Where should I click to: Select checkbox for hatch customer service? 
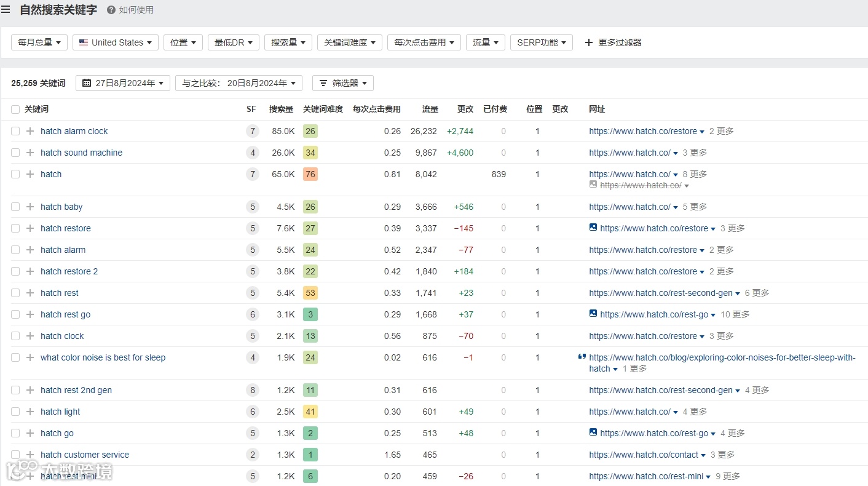15,455
